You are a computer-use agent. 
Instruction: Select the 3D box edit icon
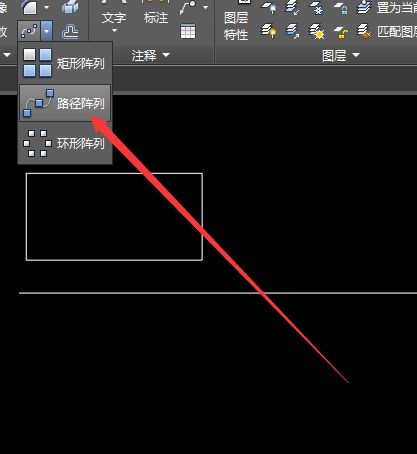(x=70, y=7)
